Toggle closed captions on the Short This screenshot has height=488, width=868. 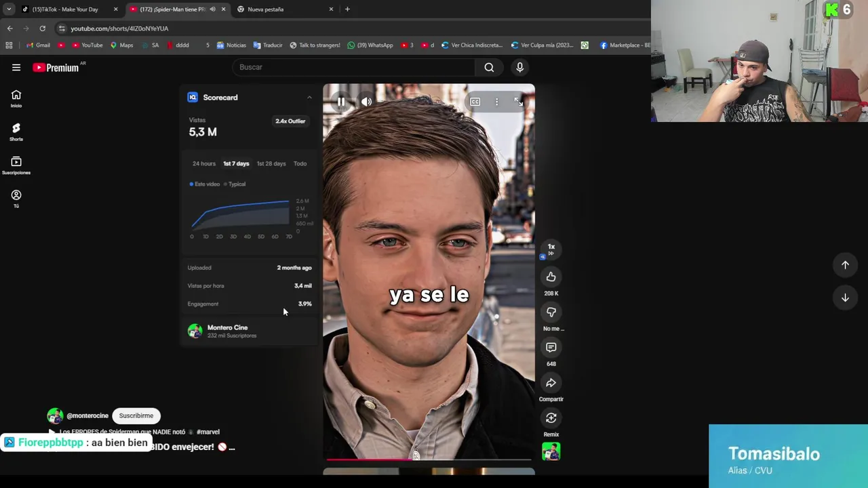pyautogui.click(x=475, y=102)
